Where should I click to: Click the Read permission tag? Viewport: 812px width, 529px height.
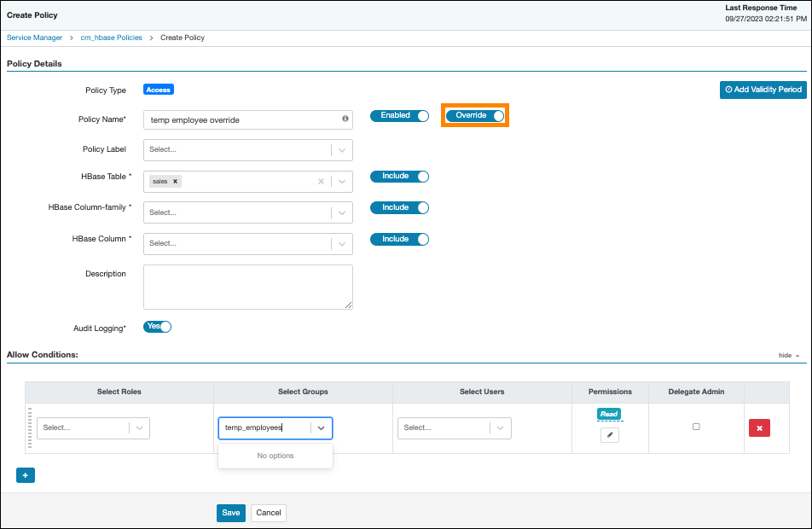[609, 414]
